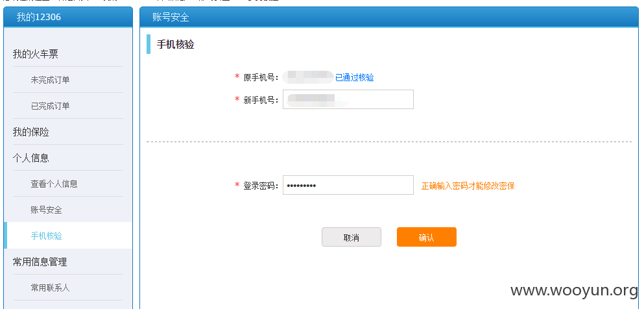644x309 pixels.
Task: Click the 手机核验 section title
Action: click(175, 44)
